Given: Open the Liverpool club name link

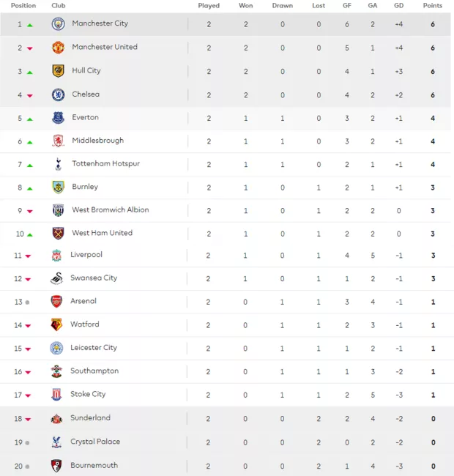Looking at the screenshot, I should pyautogui.click(x=86, y=255).
